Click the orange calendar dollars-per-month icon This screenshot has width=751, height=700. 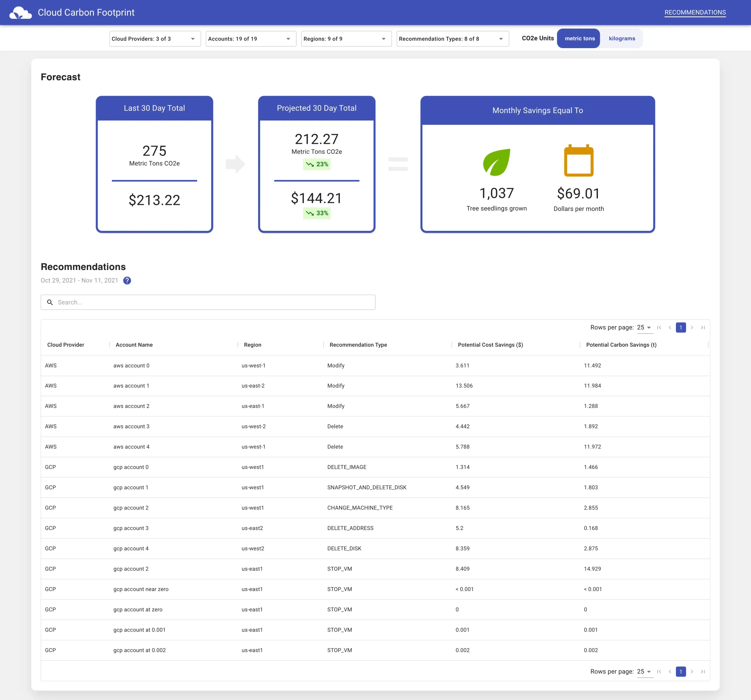[579, 161]
